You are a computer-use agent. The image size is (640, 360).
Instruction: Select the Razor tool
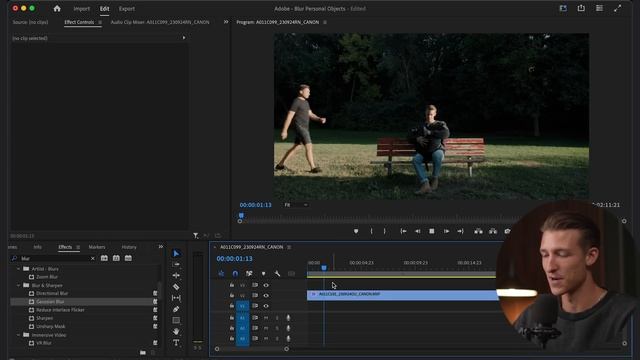[176, 287]
